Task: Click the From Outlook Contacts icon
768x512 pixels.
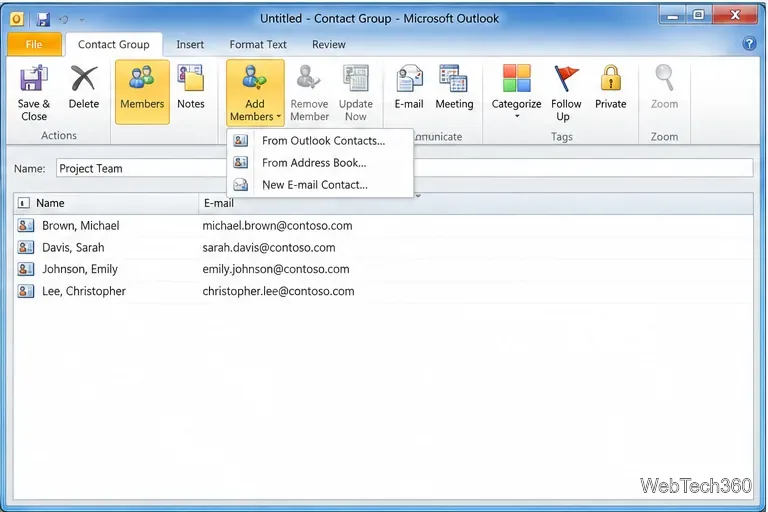Action: (x=240, y=141)
